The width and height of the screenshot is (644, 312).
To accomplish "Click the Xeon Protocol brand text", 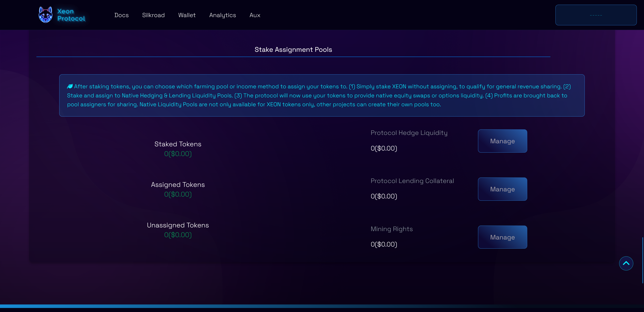I will 71,15.
